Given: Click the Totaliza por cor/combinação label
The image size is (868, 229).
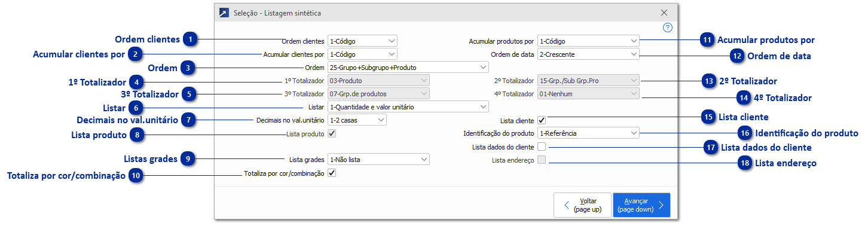Looking at the screenshot, I should 284,173.
